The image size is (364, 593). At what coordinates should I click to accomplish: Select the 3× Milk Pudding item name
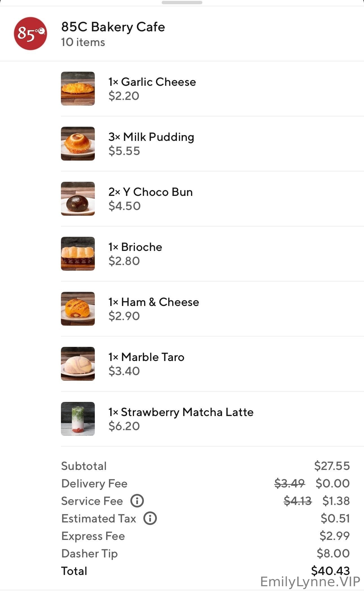151,137
